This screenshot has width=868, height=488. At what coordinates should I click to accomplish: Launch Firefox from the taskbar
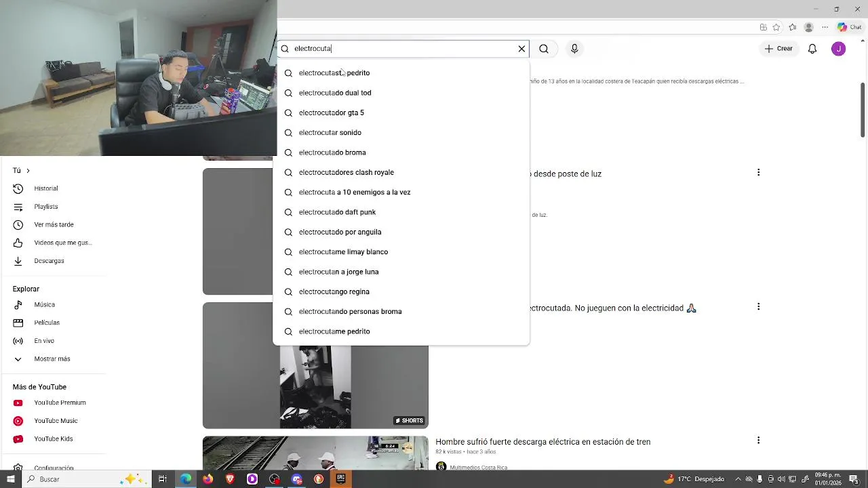point(208,479)
